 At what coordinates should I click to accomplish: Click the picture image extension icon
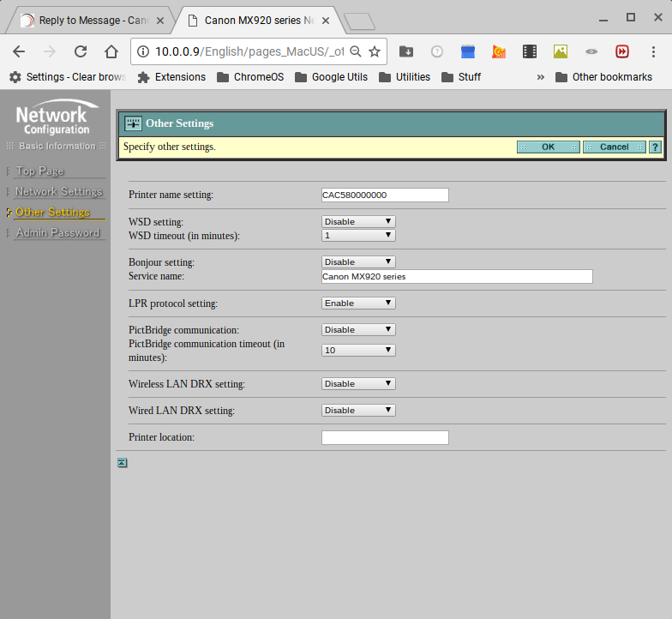click(561, 51)
